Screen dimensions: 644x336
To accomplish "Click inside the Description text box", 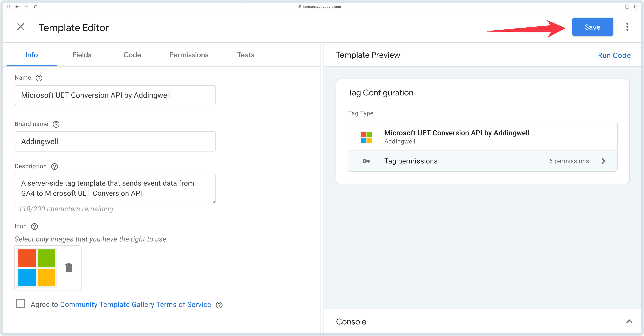I will [x=115, y=188].
